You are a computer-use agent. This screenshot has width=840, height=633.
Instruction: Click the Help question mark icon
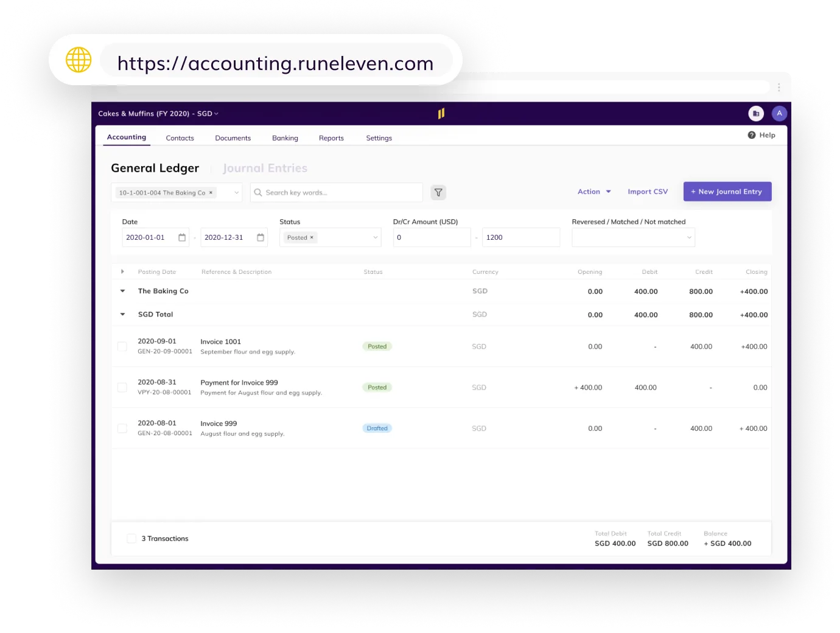[751, 135]
